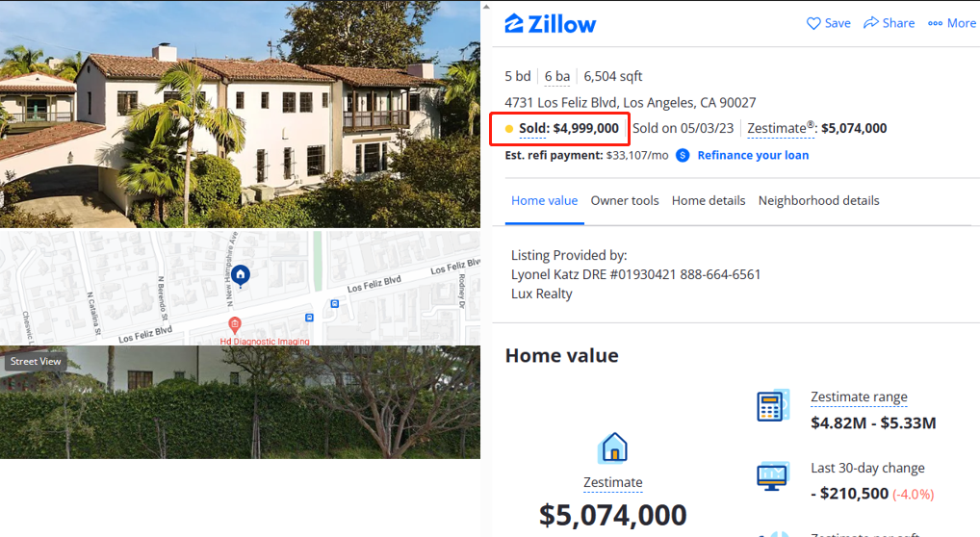Click the Share arrow icon

click(871, 23)
